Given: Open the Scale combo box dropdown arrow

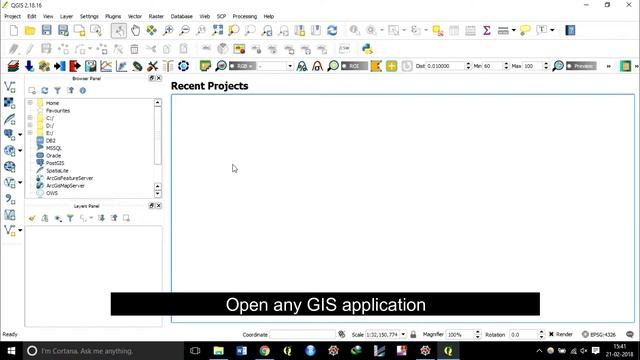Looking at the screenshot, I should tap(403, 334).
